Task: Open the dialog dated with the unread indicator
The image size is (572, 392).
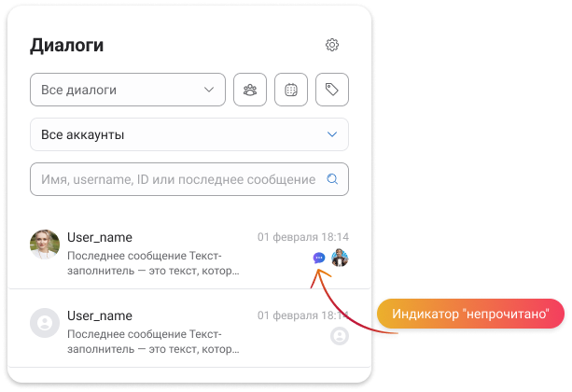Action: 189,252
